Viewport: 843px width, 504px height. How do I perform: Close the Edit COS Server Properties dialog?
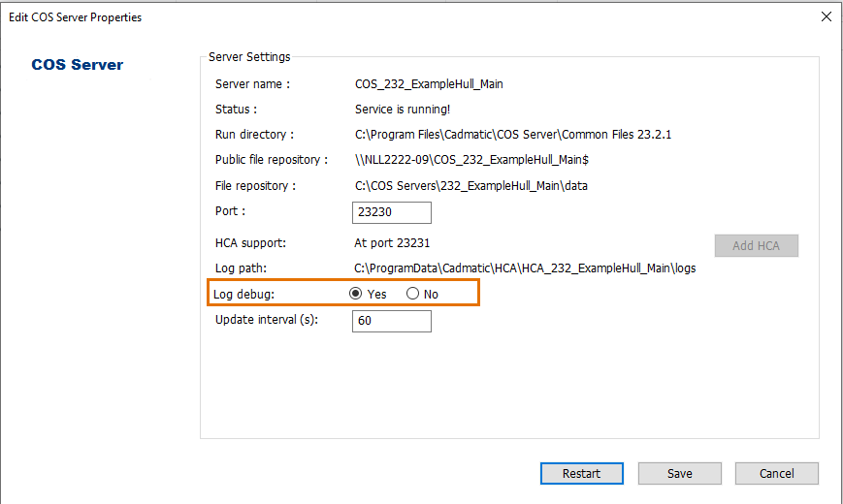pos(826,16)
